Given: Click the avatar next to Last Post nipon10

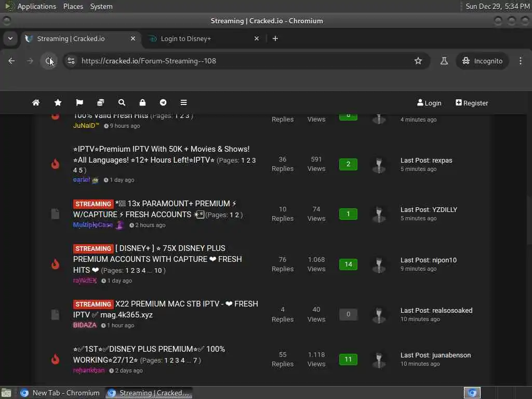Looking at the screenshot, I should 379,264.
